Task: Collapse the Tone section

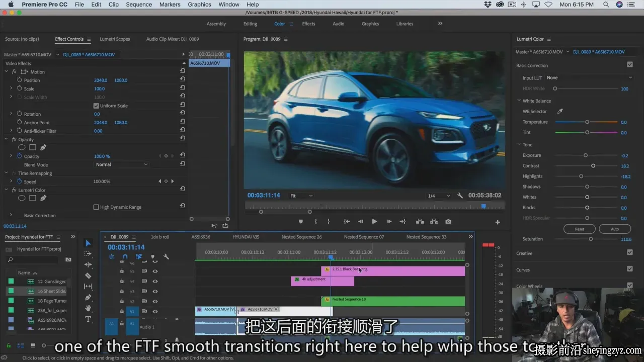Action: [519, 145]
